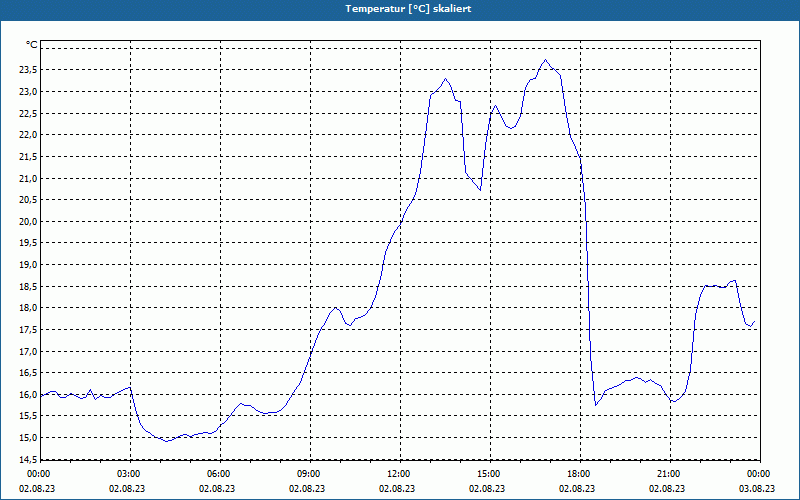
Task: Select the 02.08.23 date below 21:00
Action: (x=667, y=488)
